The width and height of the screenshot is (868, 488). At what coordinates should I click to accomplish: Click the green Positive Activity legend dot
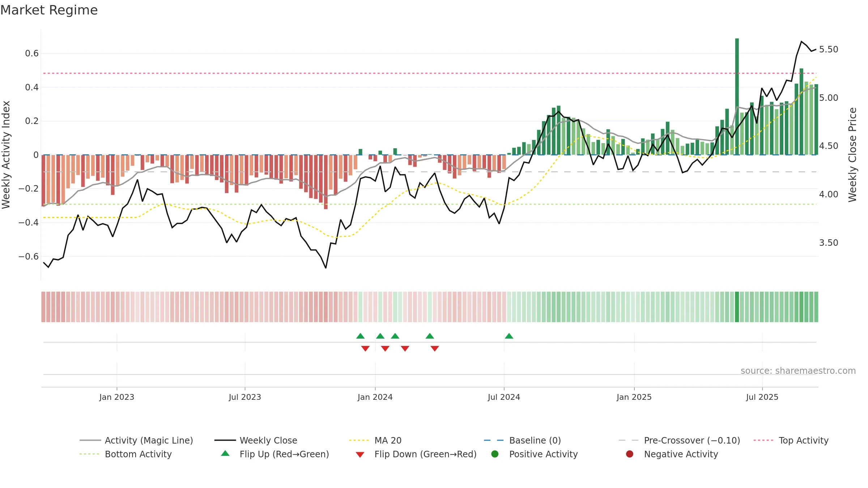click(x=495, y=454)
